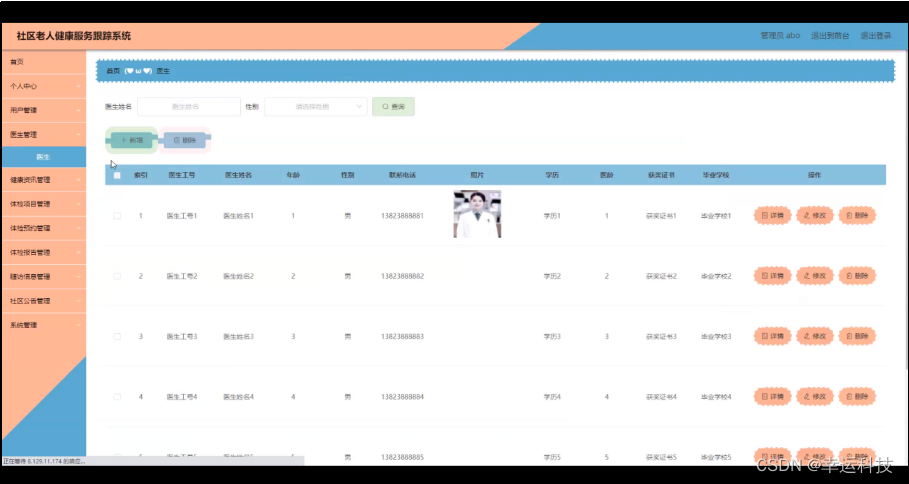
Task: Click 退出登录 link
Action: [875, 36]
